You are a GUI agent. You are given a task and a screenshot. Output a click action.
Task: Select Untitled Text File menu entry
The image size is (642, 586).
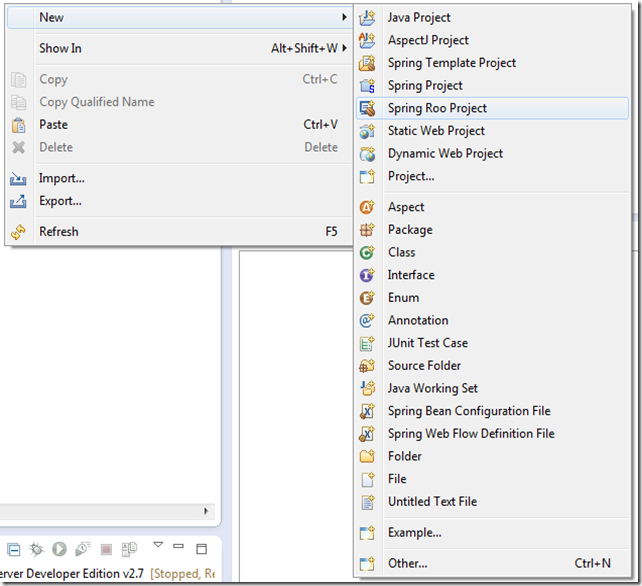(x=493, y=502)
